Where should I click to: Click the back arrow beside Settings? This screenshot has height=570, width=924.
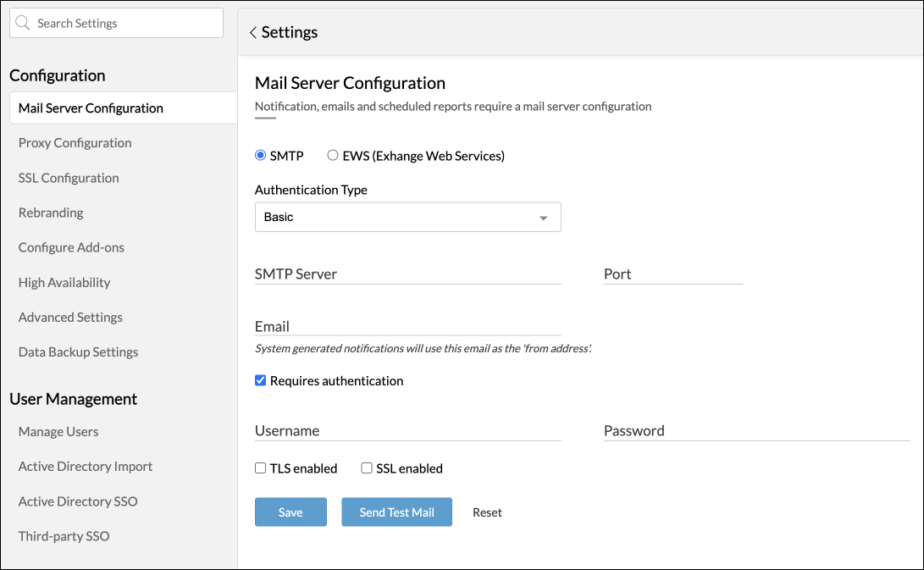252,32
